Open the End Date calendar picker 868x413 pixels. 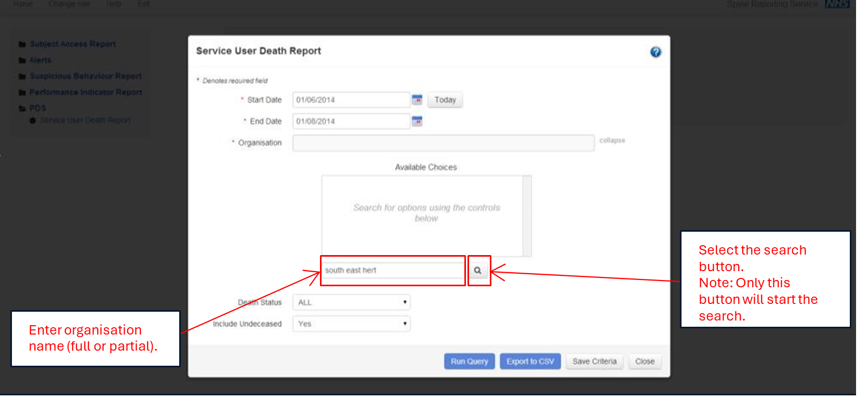(417, 121)
